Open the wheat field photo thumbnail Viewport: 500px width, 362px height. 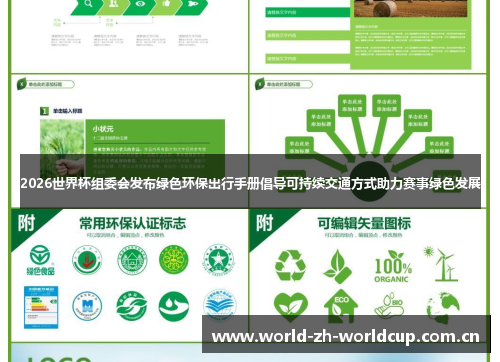tap(62, 148)
